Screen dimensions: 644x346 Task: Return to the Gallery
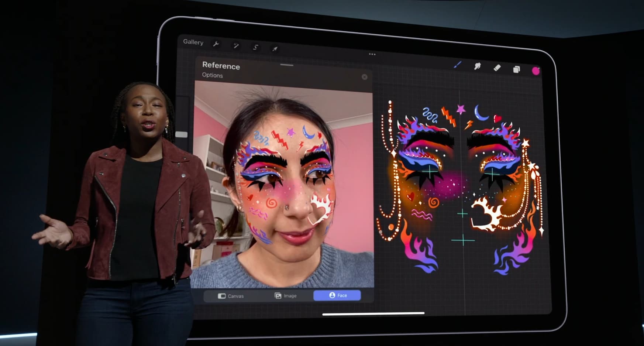click(x=193, y=42)
